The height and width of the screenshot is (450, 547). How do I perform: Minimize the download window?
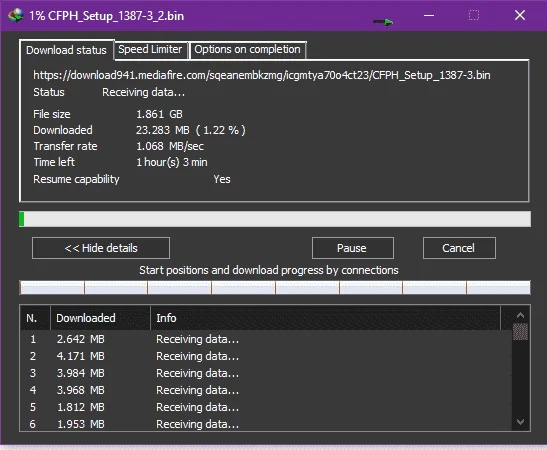tap(429, 15)
